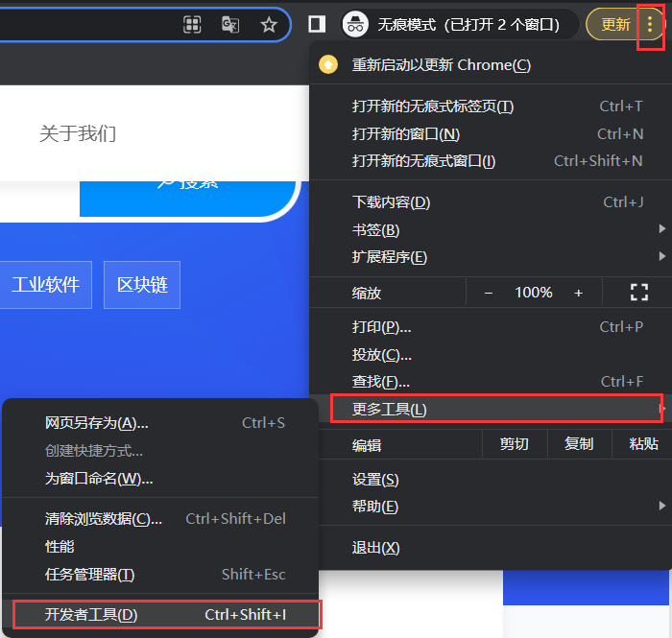Click the translate page icon
Image resolution: width=672 pixels, height=638 pixels.
(230, 25)
